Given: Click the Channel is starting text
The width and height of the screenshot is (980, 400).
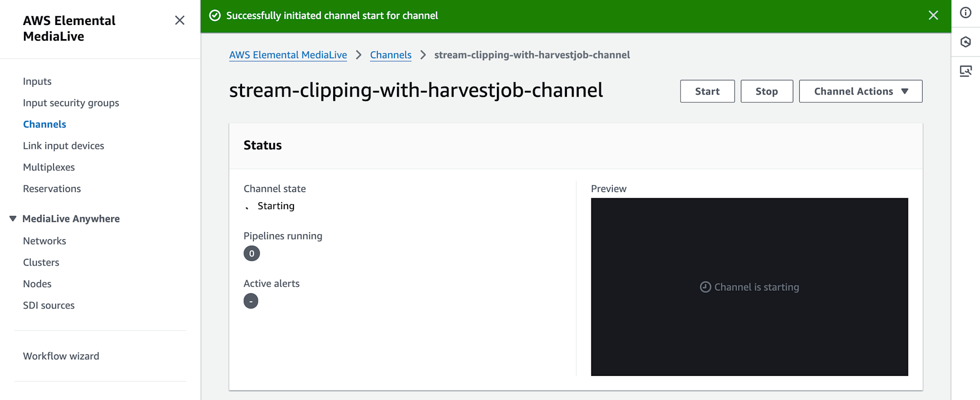Looking at the screenshot, I should 757,287.
